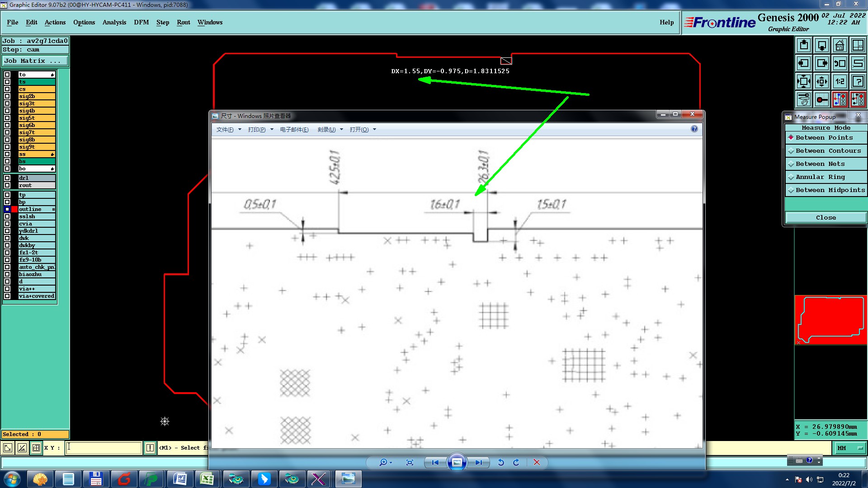Click the X Y coordinate input field

[x=104, y=448]
